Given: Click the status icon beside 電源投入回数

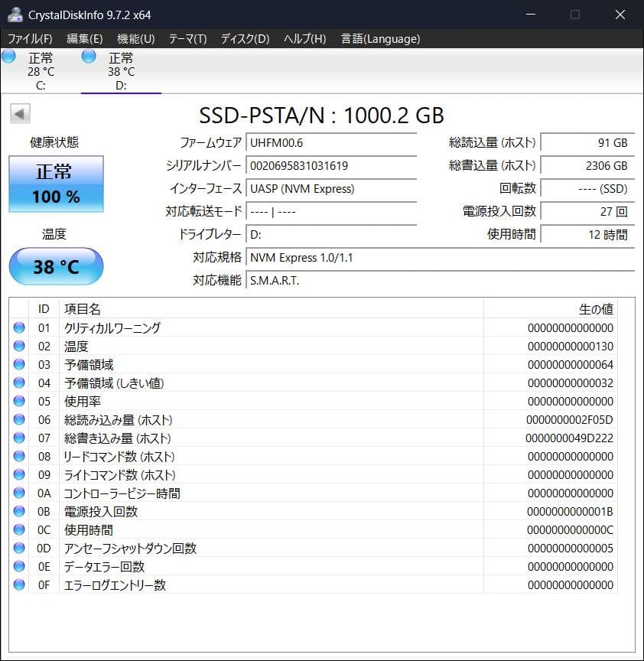Looking at the screenshot, I should tap(18, 512).
